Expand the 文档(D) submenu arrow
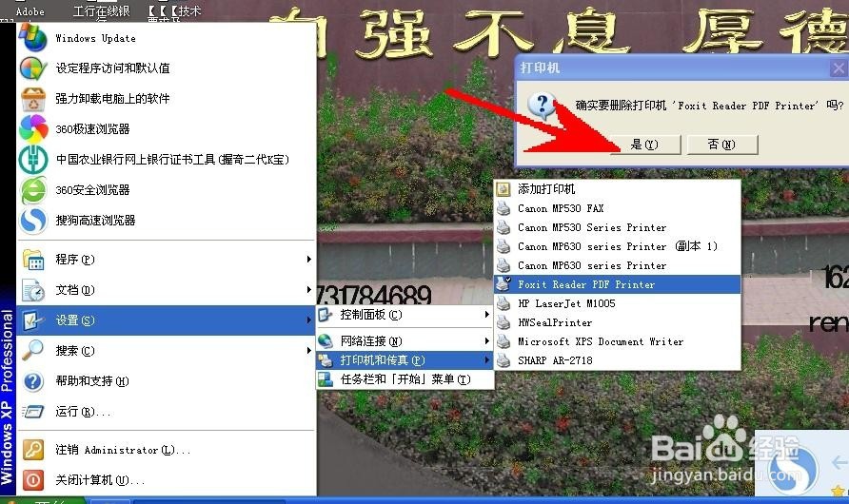849x504 pixels. point(308,290)
